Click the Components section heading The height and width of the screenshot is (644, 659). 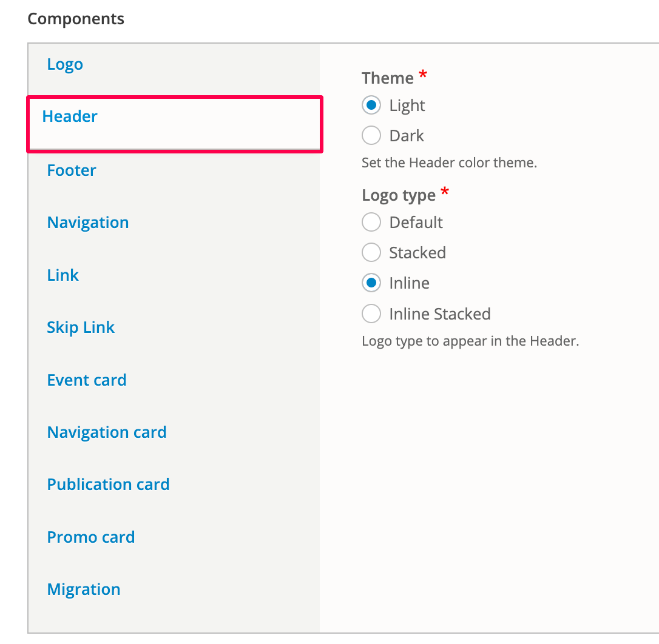tap(76, 19)
